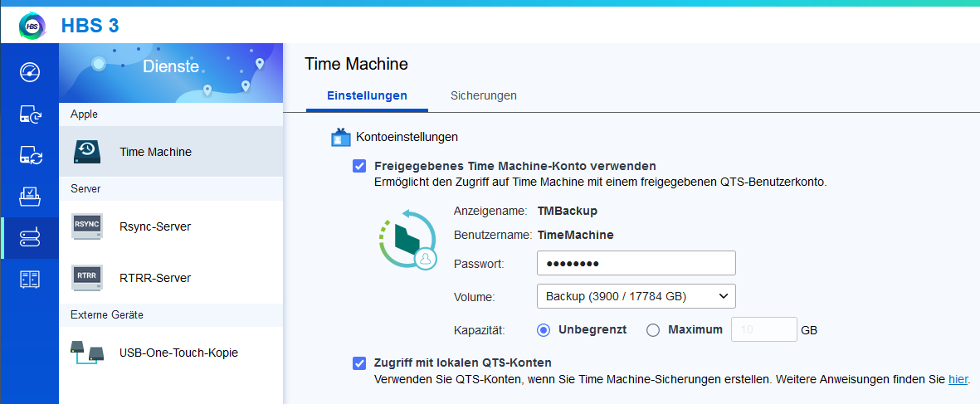
Task: Click the USB one-touch copy icon
Action: pyautogui.click(x=86, y=353)
